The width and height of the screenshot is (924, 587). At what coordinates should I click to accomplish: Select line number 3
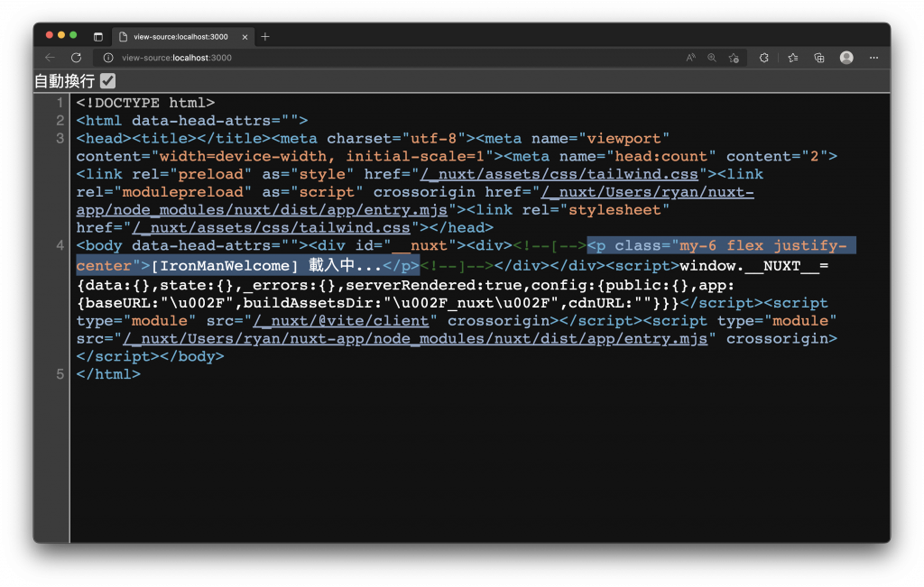tap(60, 138)
